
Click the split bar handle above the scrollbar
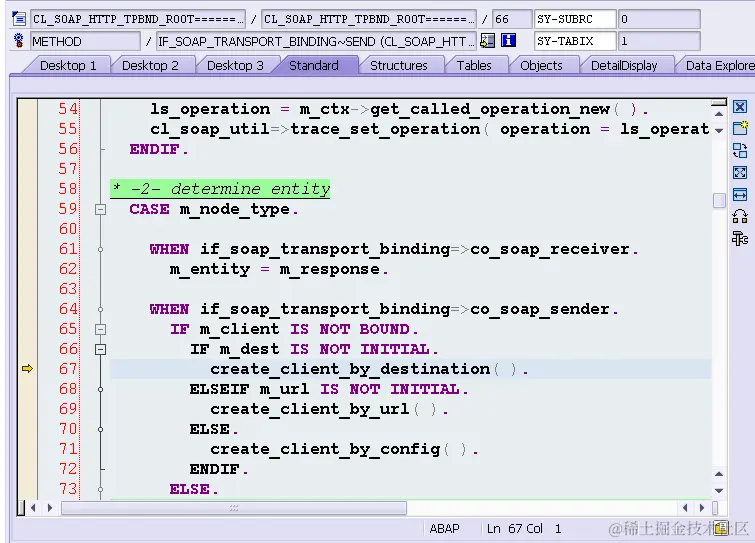(719, 102)
